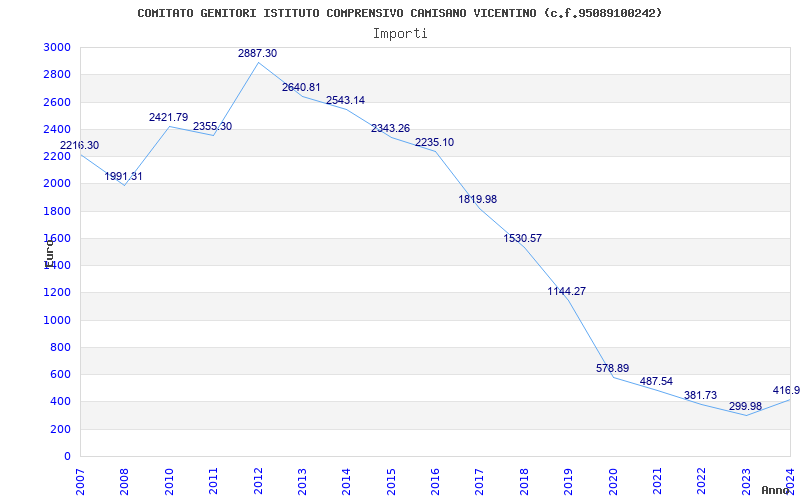Click the 2013 x-axis year label

click(303, 481)
